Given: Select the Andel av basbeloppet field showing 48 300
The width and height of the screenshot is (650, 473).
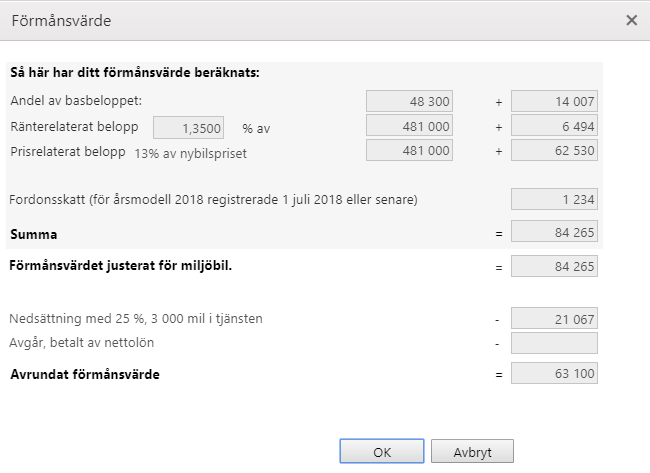Looking at the screenshot, I should tap(409, 101).
